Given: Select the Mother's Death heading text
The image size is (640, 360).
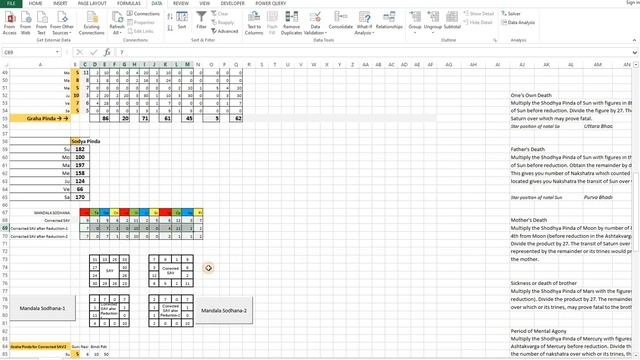Looking at the screenshot, I should (529, 220).
